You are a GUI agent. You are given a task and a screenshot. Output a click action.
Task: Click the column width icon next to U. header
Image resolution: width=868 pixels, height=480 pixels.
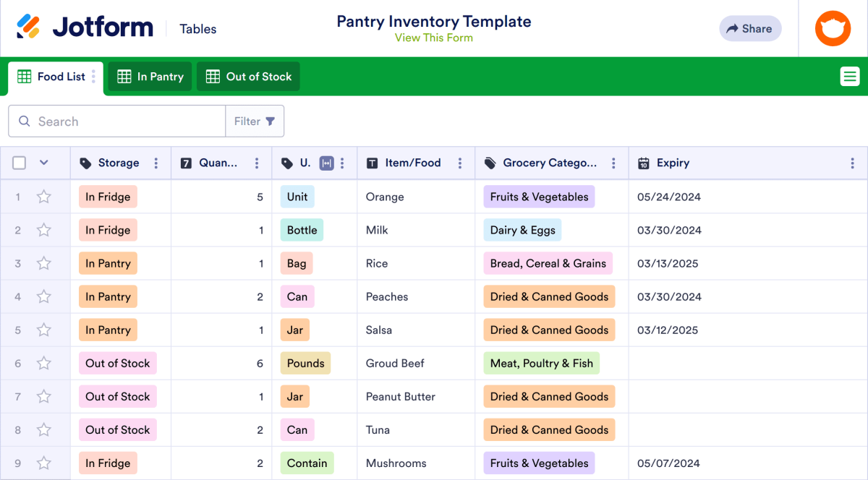[325, 163]
